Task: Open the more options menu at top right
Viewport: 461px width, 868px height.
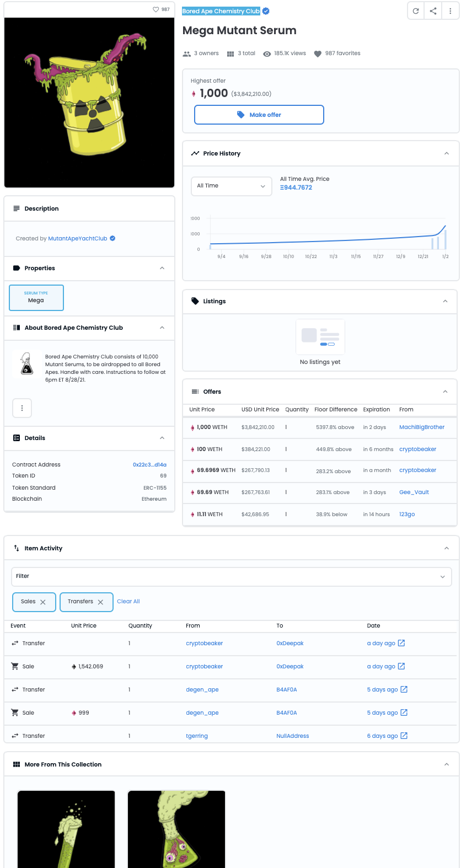Action: coord(451,11)
